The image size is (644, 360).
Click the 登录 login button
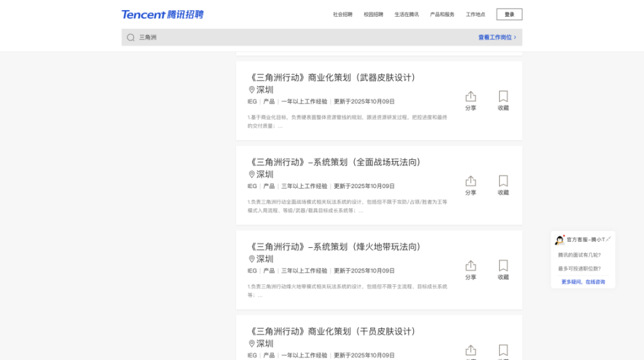pos(509,14)
